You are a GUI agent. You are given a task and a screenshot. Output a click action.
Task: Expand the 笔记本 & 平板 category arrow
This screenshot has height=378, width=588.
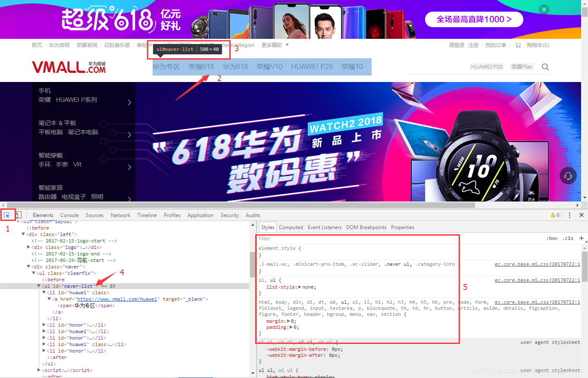pos(129,135)
